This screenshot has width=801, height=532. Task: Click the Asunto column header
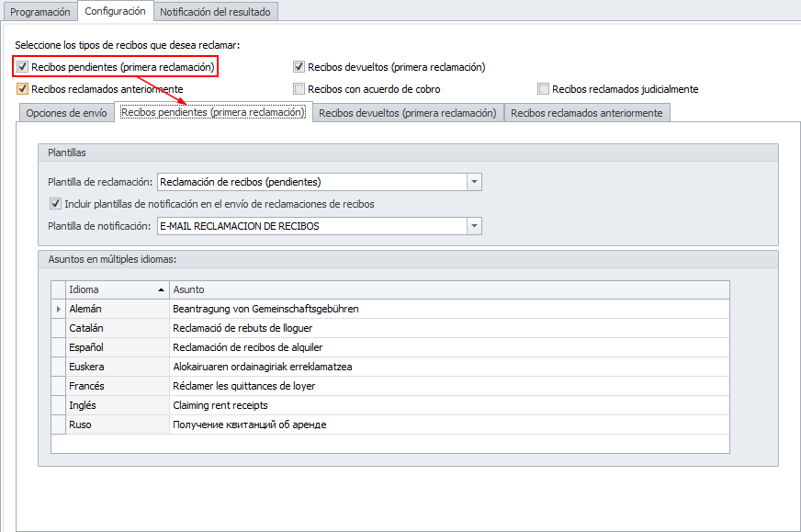point(449,289)
